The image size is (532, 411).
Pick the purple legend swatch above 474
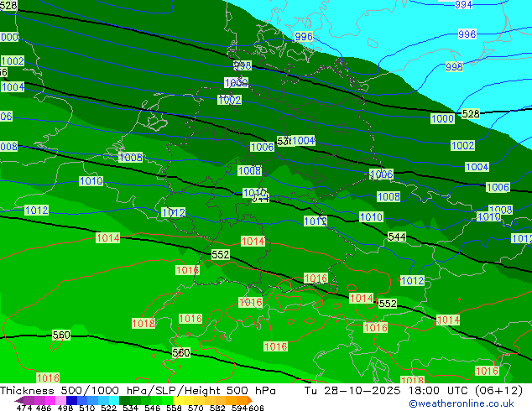point(29,400)
